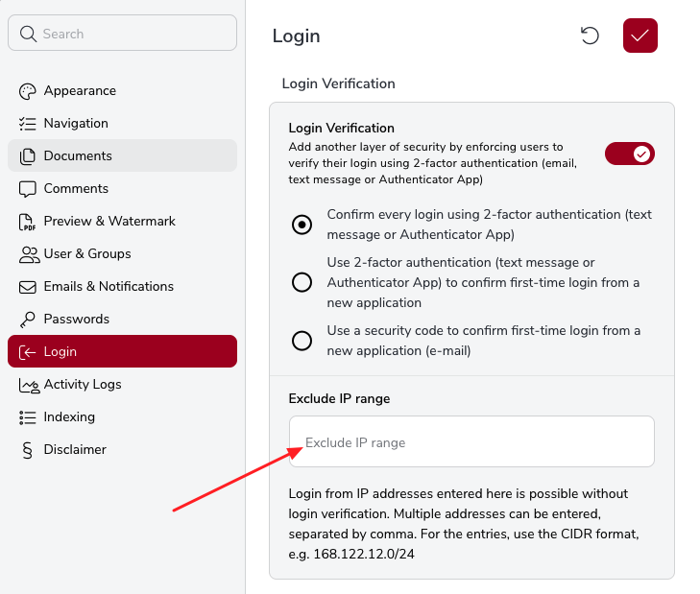Click the Preview & Watermark PDF icon
The image size is (700, 594).
click(27, 222)
